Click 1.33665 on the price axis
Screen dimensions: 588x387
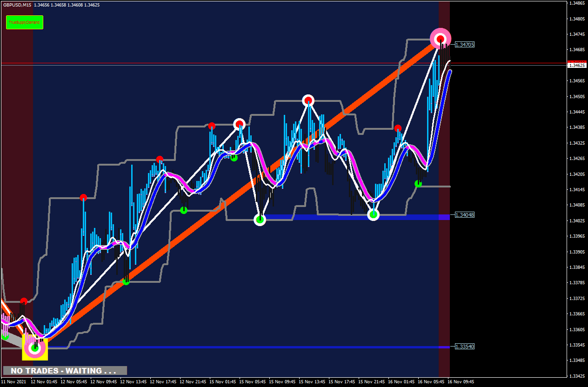[577, 314]
